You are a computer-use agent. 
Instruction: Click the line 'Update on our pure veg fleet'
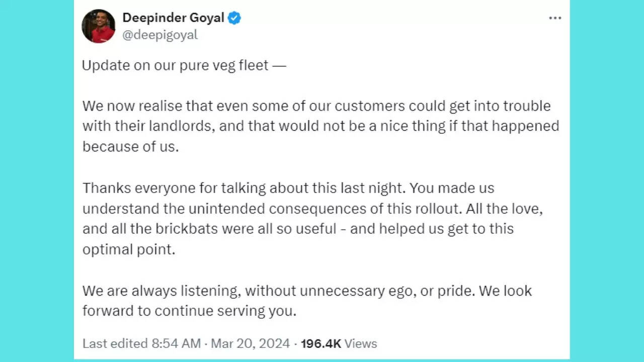(x=184, y=65)
